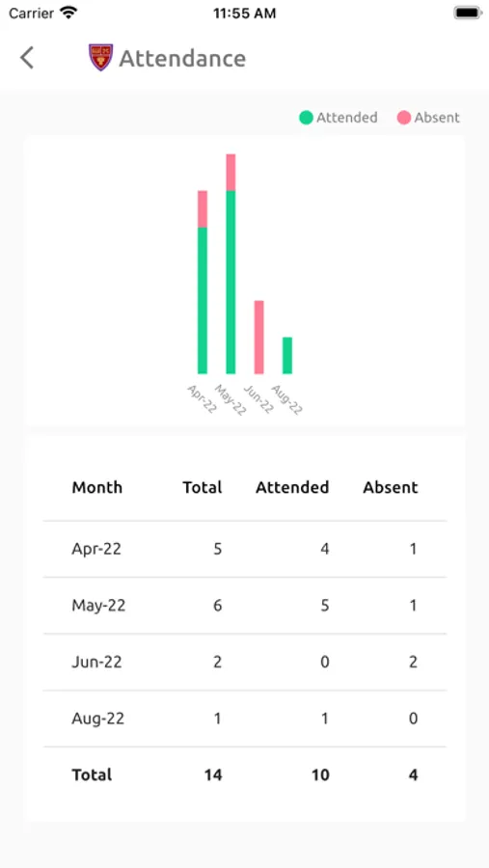Select the May-22 table row
Screen dimensions: 489x868
[245, 606]
